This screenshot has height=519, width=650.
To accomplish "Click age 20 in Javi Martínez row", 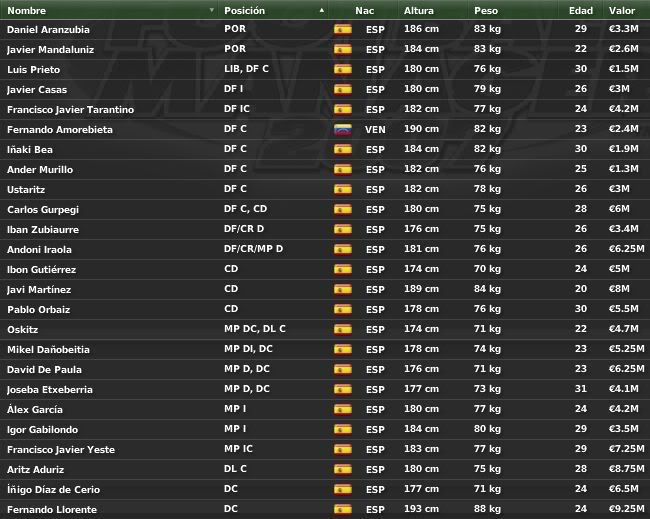I will click(581, 289).
